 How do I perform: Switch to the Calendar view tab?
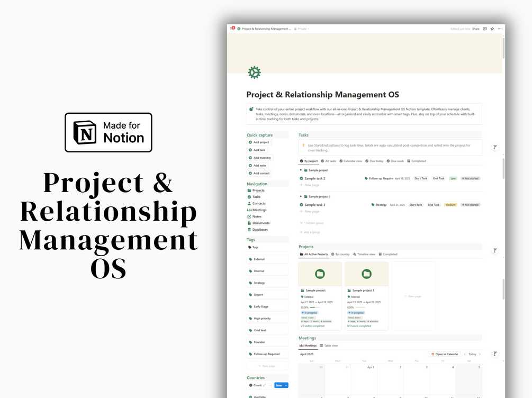click(352, 161)
